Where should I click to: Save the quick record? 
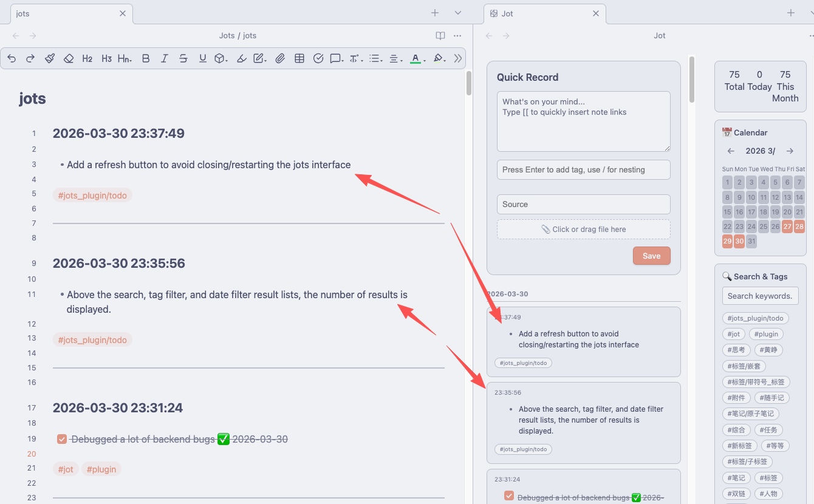pyautogui.click(x=652, y=256)
